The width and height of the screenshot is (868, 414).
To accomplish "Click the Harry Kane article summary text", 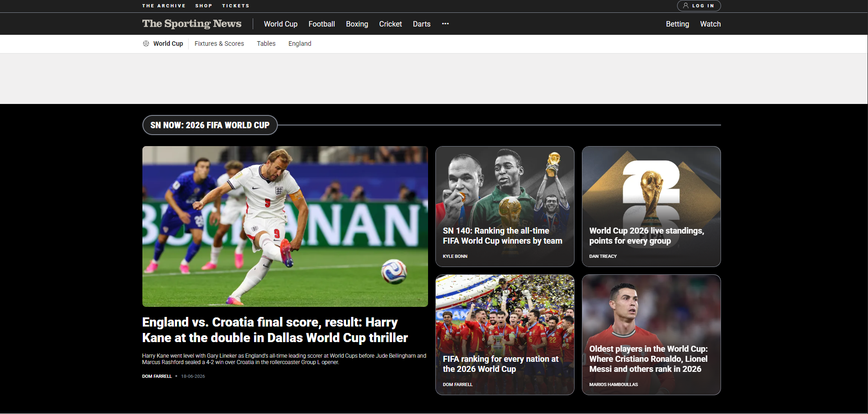I will (284, 359).
